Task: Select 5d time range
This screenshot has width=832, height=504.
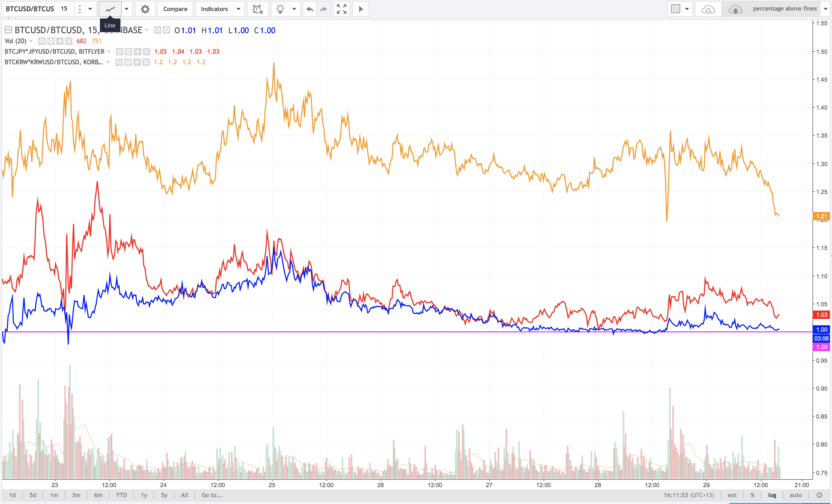Action: click(33, 495)
